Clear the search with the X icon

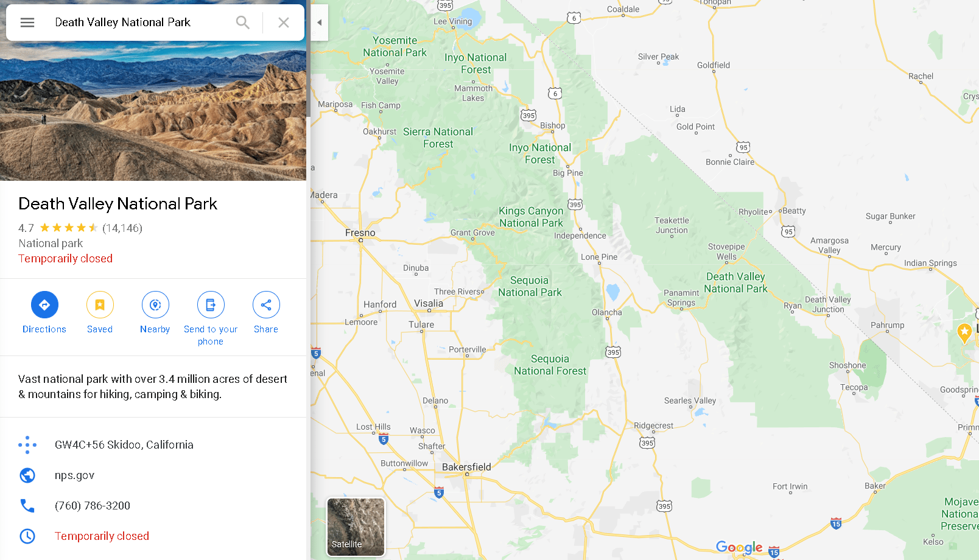pos(283,23)
